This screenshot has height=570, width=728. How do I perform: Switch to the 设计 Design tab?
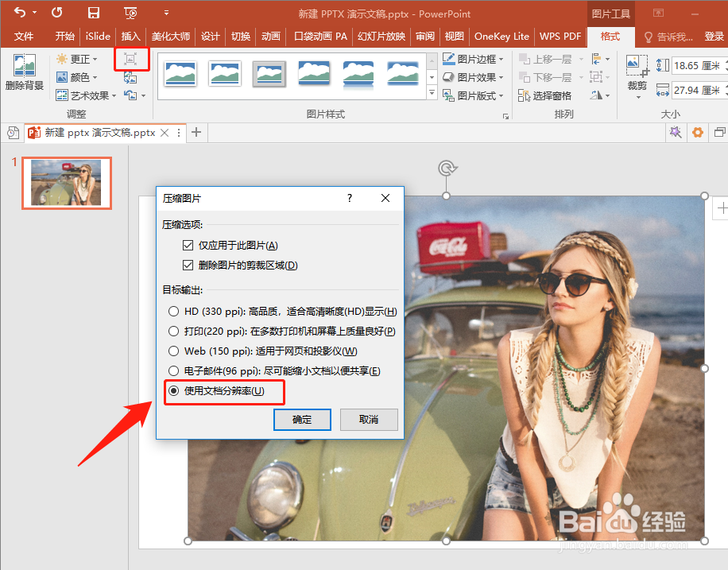pos(211,37)
